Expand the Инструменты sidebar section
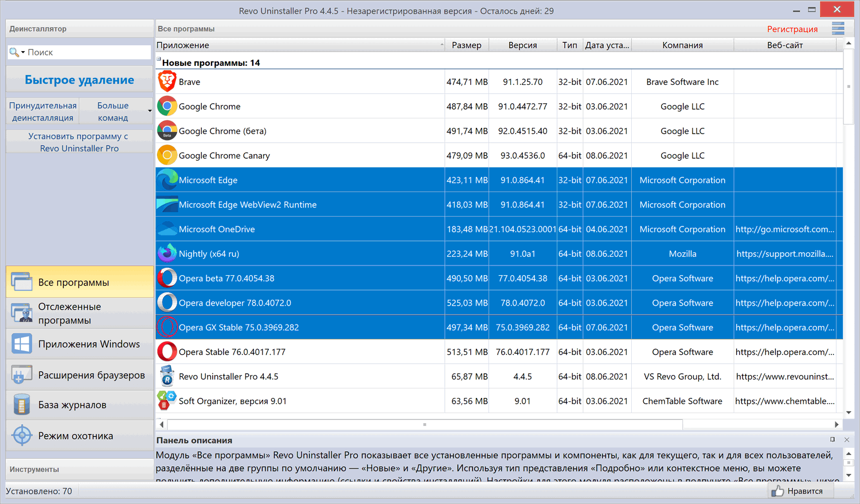860x504 pixels. 80,469
